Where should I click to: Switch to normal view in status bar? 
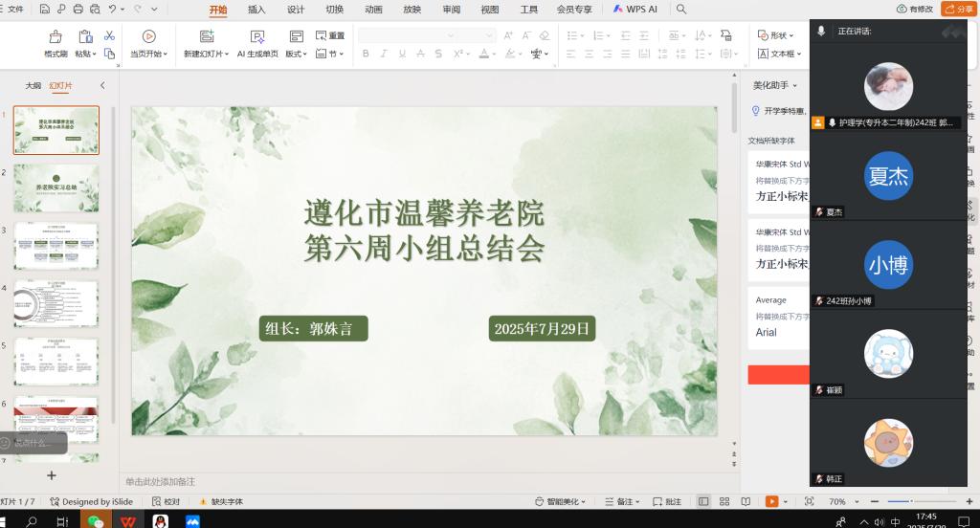click(703, 501)
